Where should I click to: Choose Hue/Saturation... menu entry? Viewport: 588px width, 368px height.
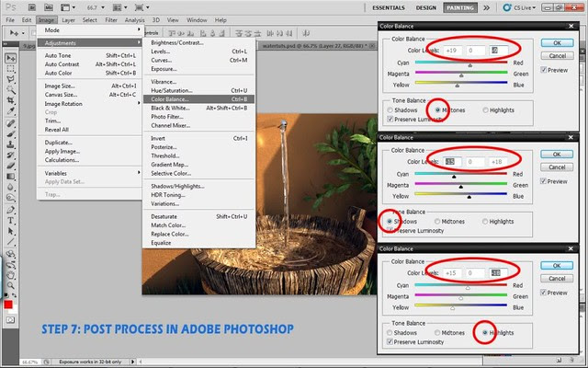(x=198, y=90)
